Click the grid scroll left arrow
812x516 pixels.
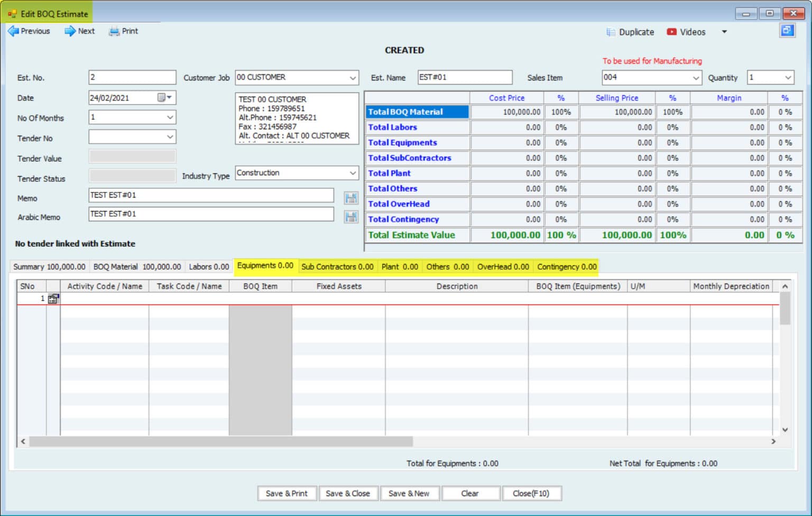click(23, 441)
